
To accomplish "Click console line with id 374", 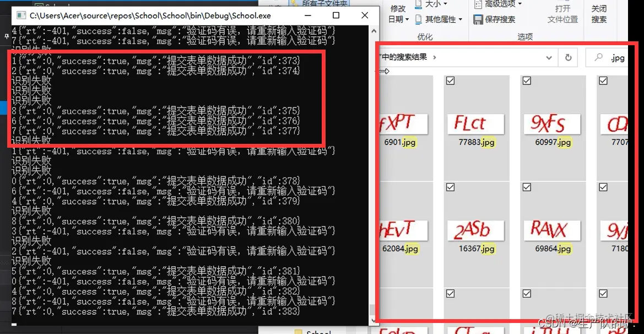I will [156, 71].
